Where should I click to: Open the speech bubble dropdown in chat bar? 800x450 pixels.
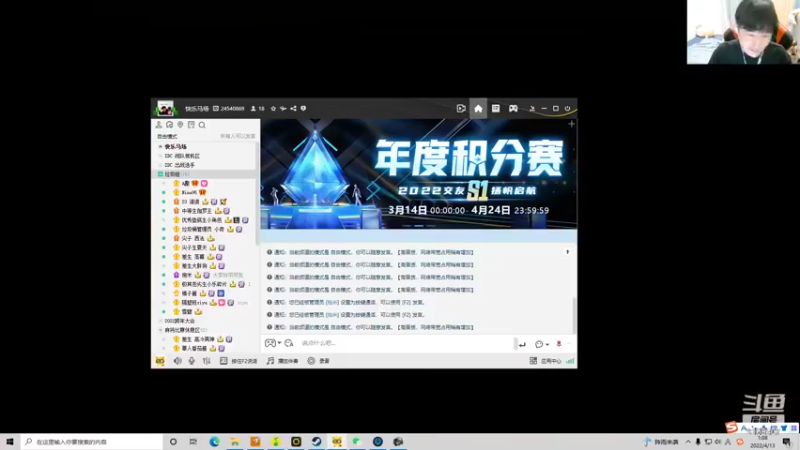(x=542, y=344)
